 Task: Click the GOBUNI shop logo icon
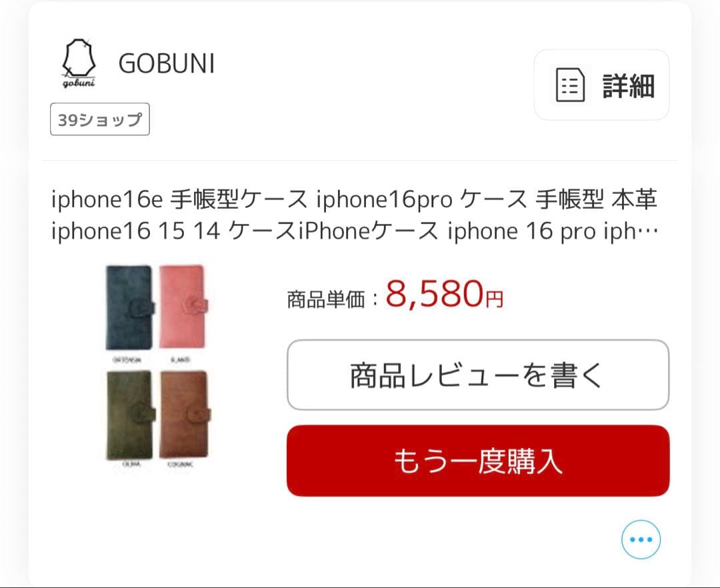click(x=79, y=63)
